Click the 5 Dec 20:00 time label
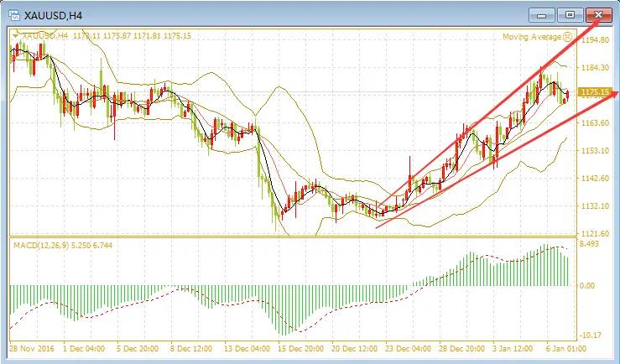 (x=138, y=349)
